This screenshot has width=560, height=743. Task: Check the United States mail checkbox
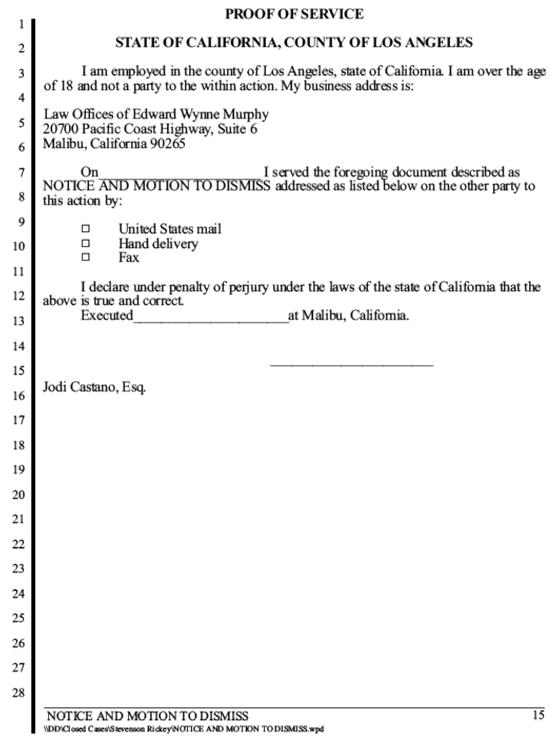coord(86,229)
